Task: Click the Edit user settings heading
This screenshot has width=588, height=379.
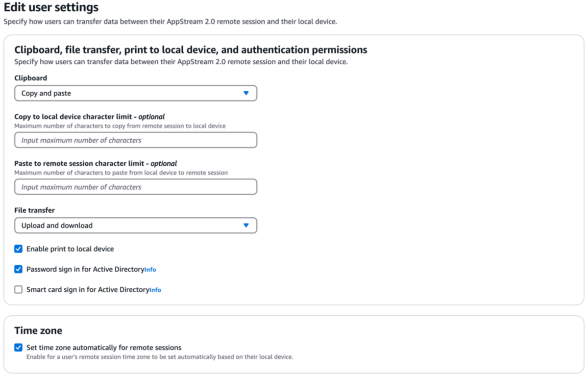Action: [x=51, y=8]
